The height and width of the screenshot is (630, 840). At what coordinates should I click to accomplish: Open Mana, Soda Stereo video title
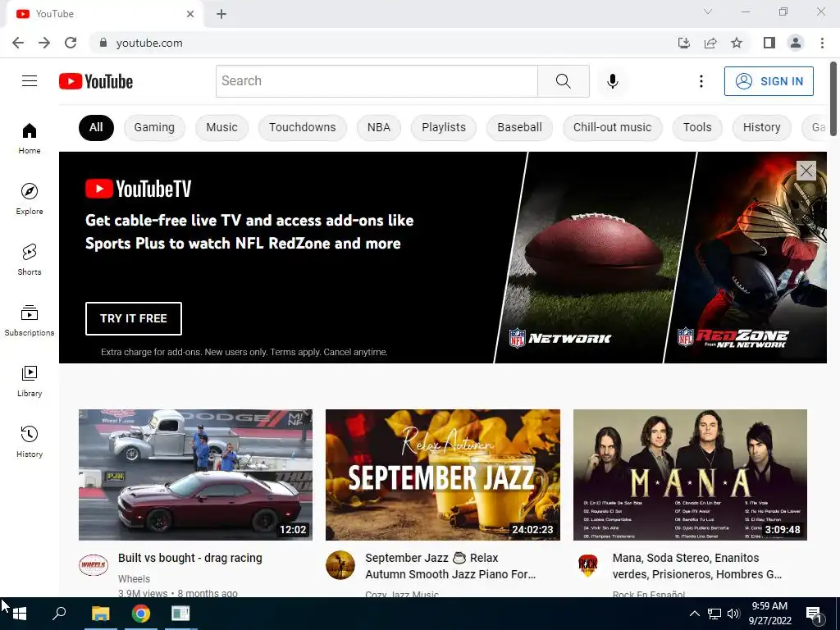coord(697,566)
